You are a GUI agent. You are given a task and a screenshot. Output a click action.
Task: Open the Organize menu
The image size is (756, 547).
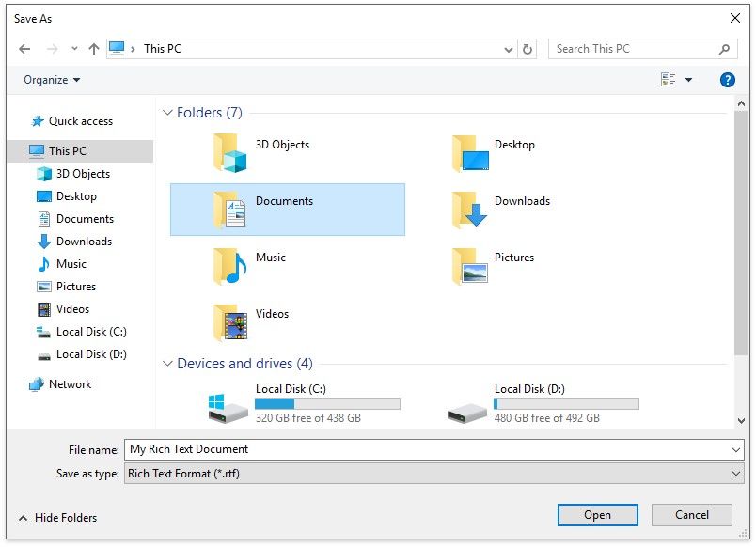pyautogui.click(x=52, y=80)
